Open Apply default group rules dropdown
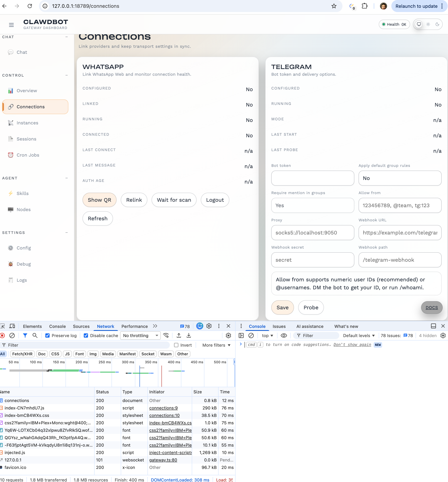This screenshot has height=482, width=448. [400, 178]
